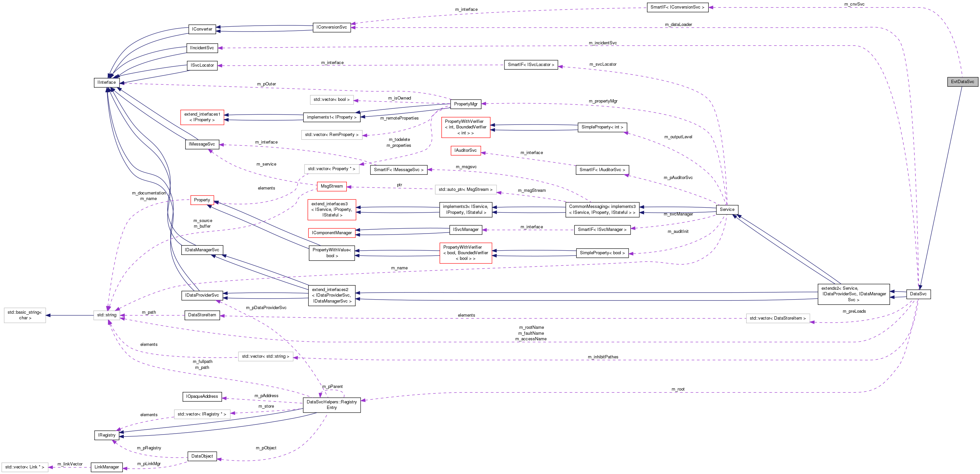Select the ISvcLocator class box
The height and width of the screenshot is (474, 980).
202,65
